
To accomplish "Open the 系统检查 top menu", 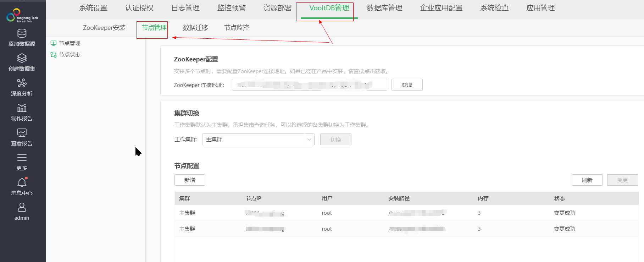I will click(x=494, y=8).
